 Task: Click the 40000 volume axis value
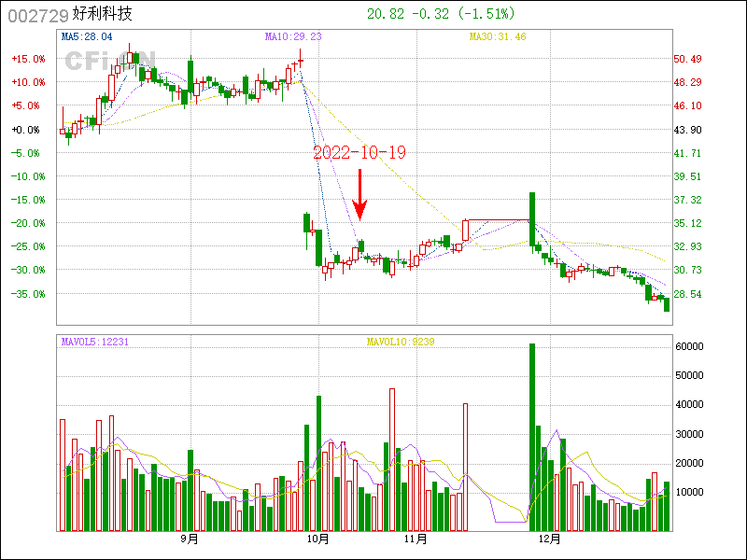[689, 405]
